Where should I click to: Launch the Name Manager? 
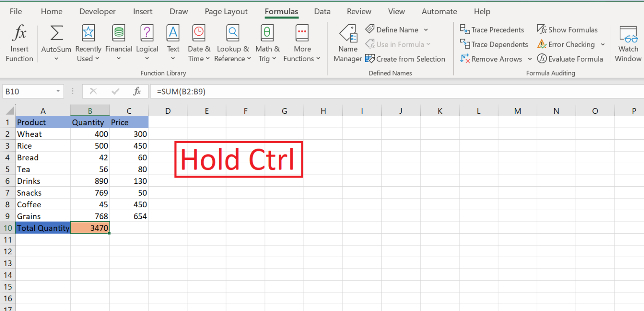(x=348, y=44)
